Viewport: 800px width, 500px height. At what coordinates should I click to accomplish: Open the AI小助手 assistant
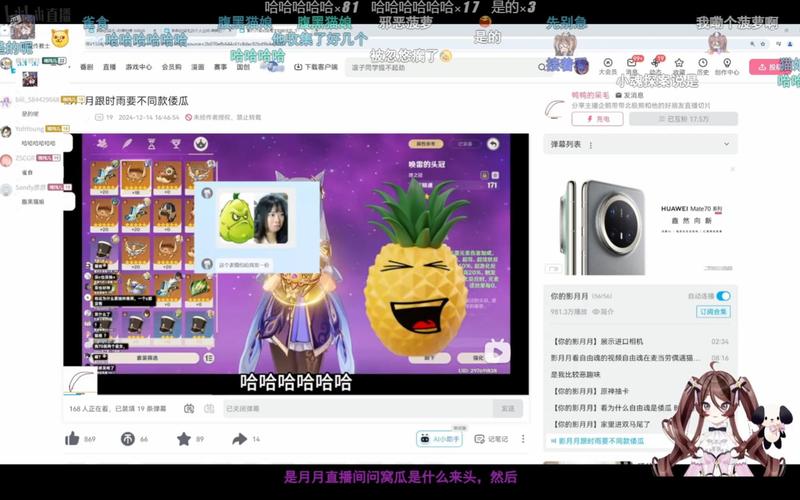(440, 439)
